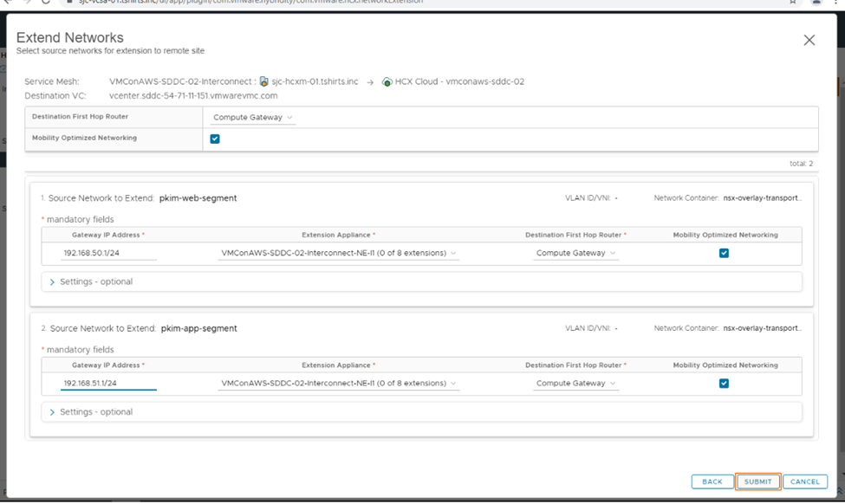The image size is (845, 504).
Task: Click the sjc-hcxm-01 source site icon
Action: point(264,81)
